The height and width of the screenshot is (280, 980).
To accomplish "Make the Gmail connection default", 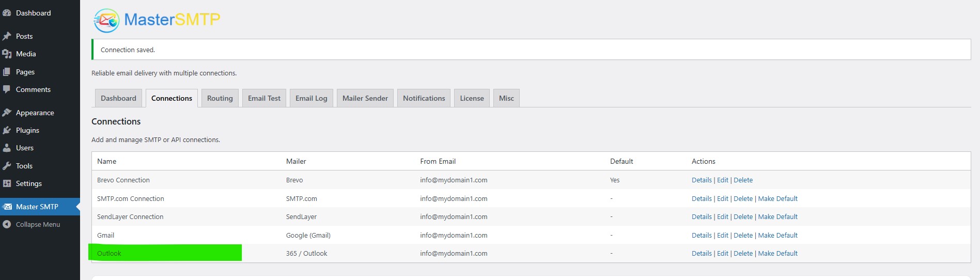I will pos(777,235).
